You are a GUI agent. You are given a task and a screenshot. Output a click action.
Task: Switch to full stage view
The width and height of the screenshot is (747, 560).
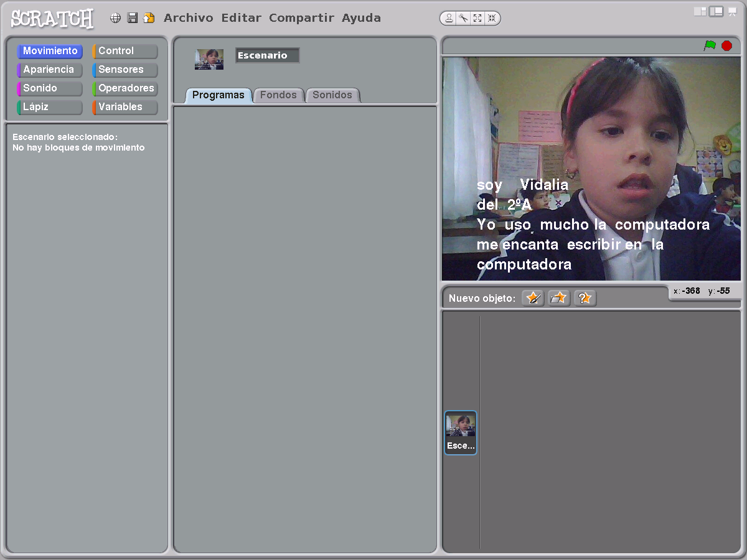point(716,11)
